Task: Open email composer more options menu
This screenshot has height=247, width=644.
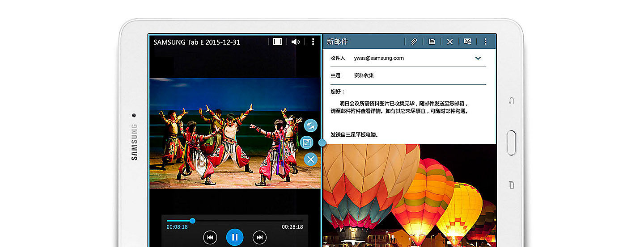Action: 485,42
